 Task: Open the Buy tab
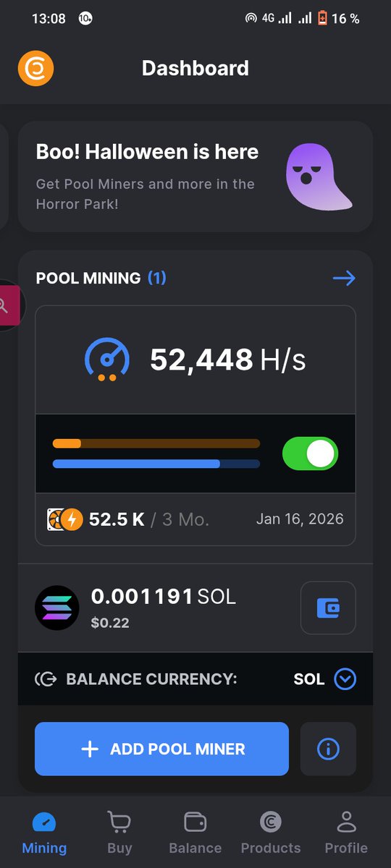click(119, 833)
